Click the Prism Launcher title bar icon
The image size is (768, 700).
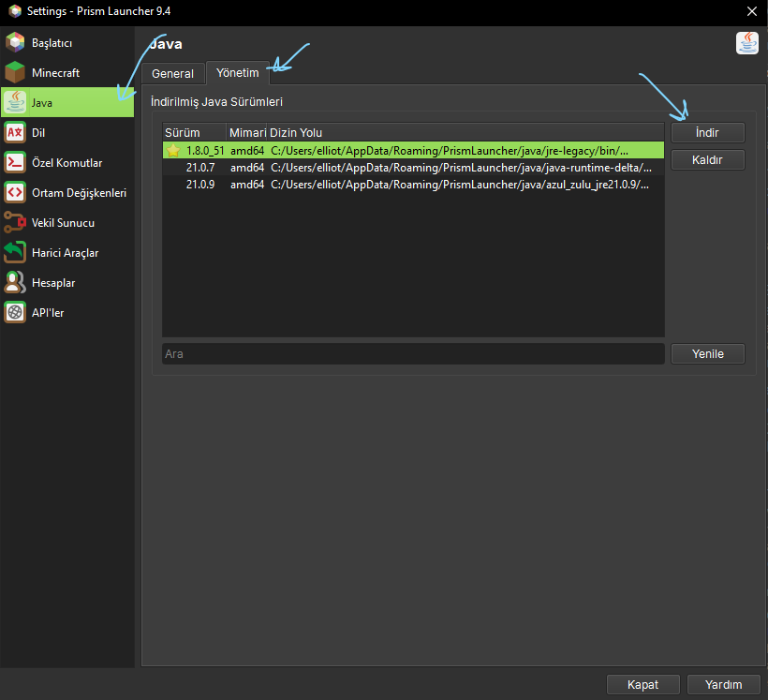(15, 11)
